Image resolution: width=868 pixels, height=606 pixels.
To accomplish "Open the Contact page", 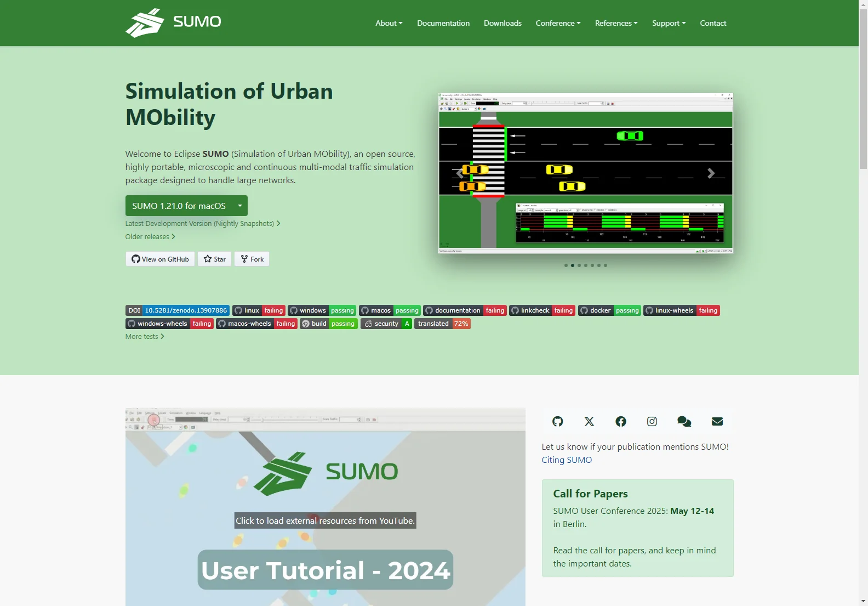I will pos(713,23).
